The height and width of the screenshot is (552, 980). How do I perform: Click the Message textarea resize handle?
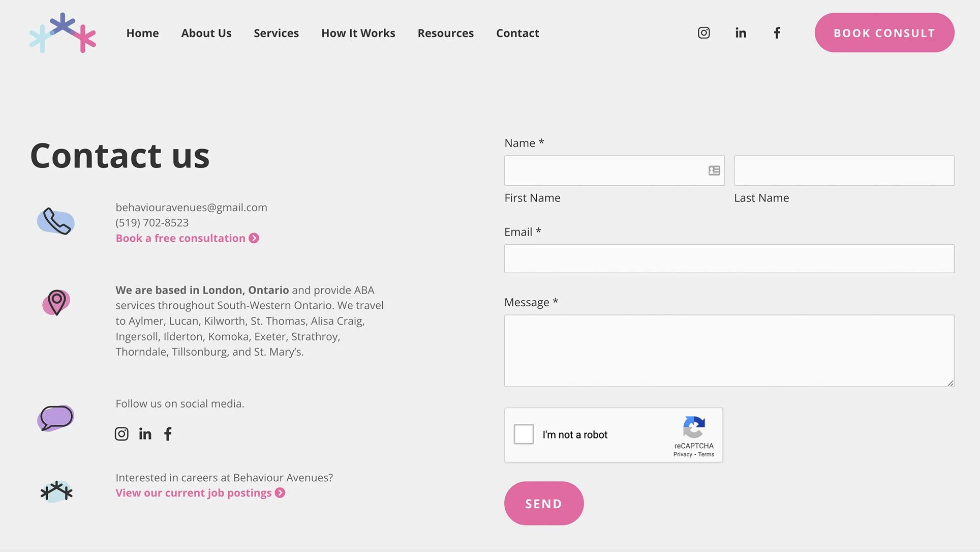click(950, 383)
